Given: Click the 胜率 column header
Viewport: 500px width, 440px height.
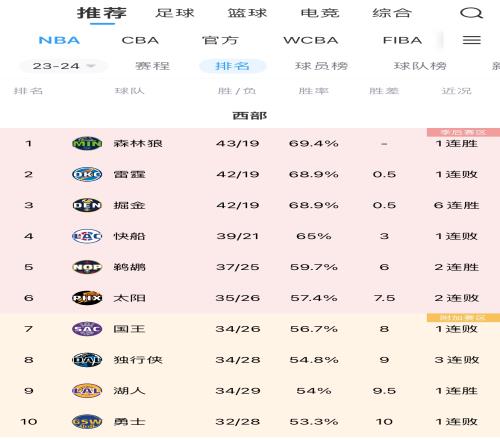Looking at the screenshot, I should 314,91.
